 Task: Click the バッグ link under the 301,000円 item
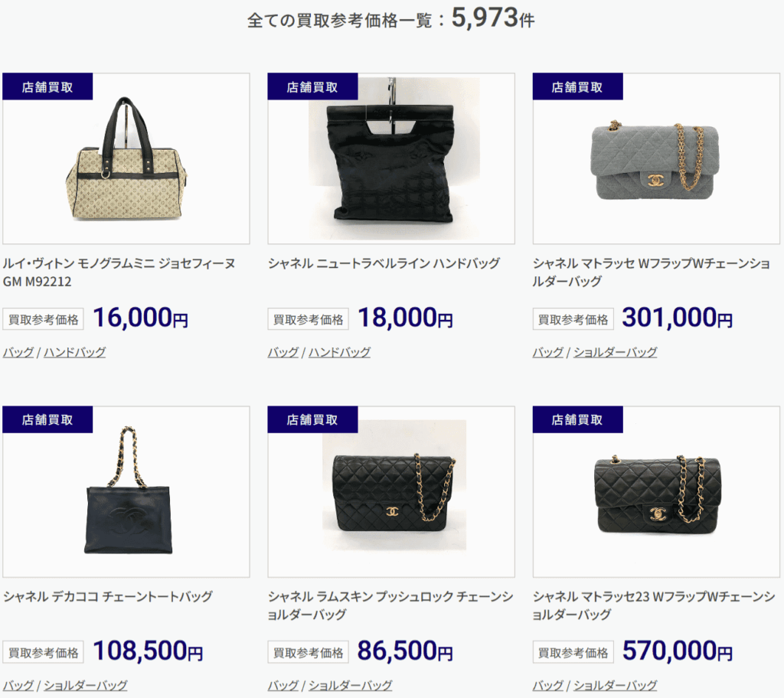point(548,352)
